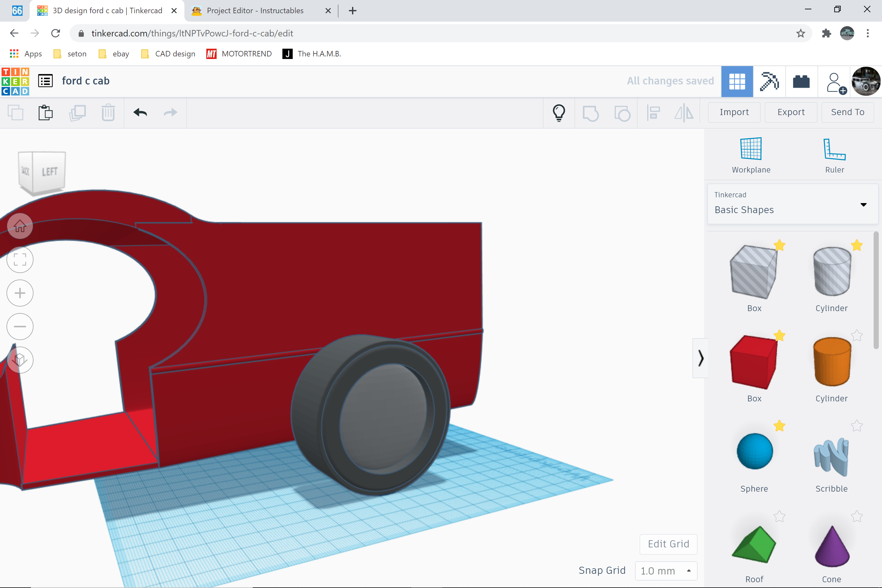Select the Ruler tool
The height and width of the screenshot is (588, 882).
click(x=834, y=155)
